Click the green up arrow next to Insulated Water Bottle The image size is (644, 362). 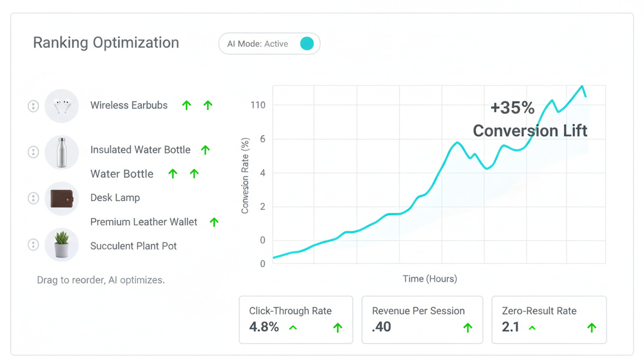205,150
